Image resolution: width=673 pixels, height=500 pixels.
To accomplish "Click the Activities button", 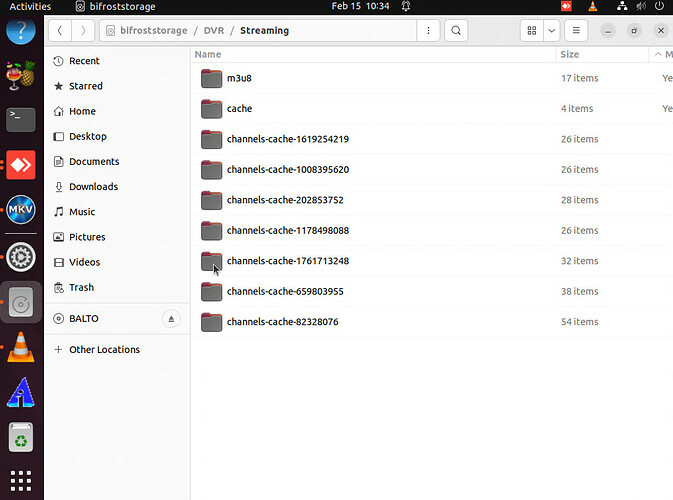I will (x=30, y=6).
